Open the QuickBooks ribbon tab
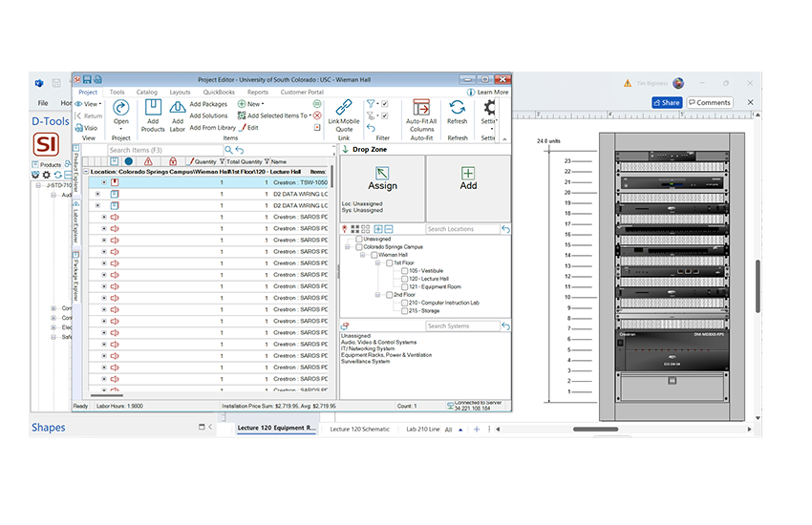 [x=219, y=92]
